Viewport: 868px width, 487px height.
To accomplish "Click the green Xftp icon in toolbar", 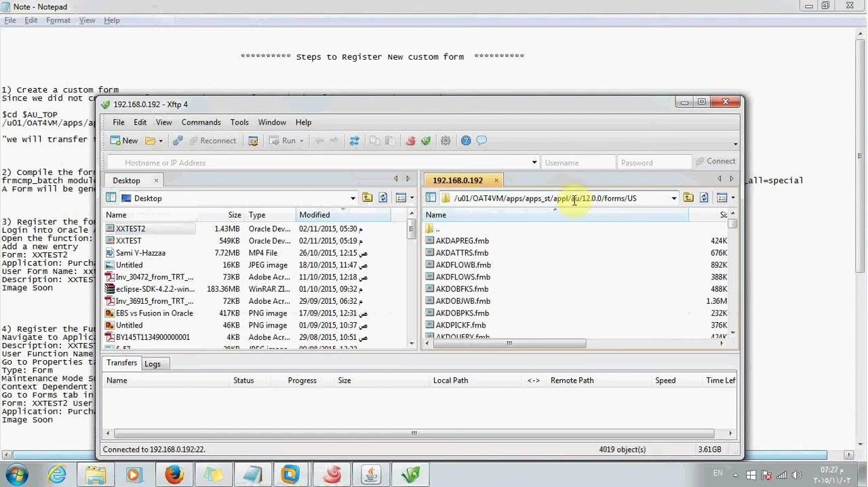I will [x=426, y=141].
